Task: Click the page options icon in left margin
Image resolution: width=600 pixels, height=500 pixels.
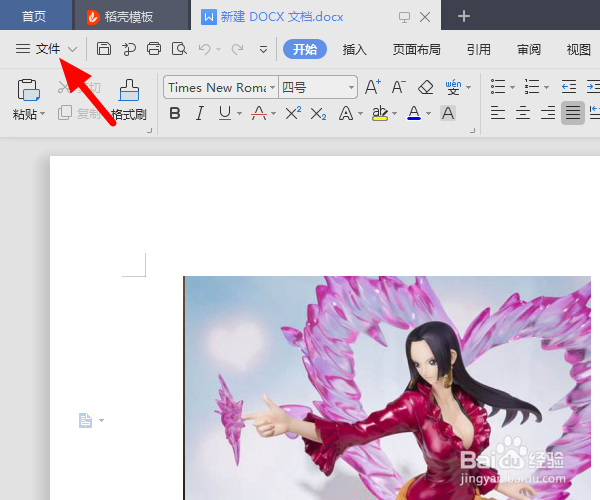Action: pos(85,420)
